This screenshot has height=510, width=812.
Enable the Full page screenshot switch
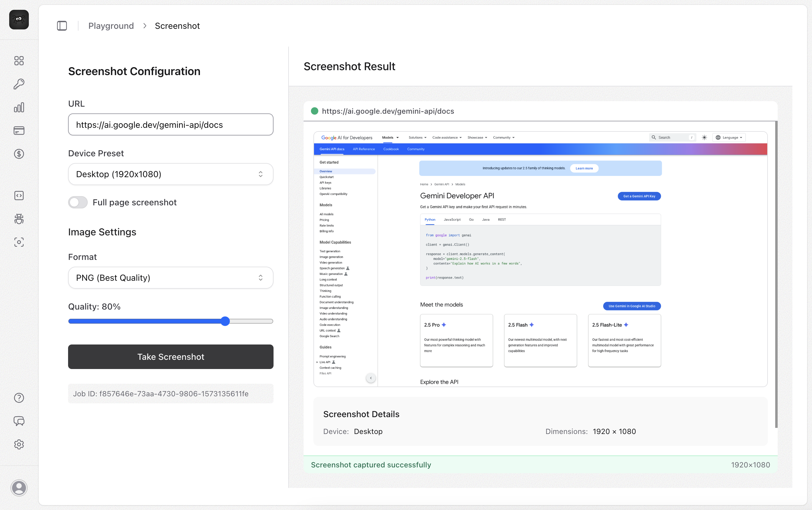78,202
